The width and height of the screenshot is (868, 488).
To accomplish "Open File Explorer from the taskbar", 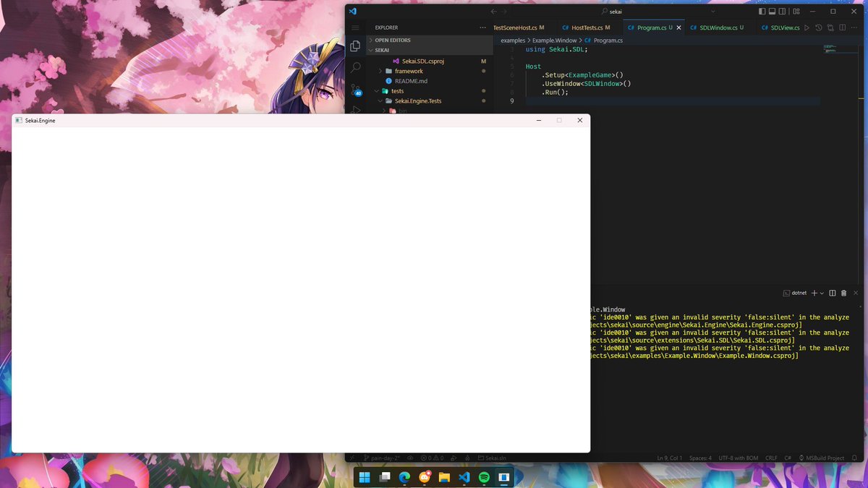I will pos(444,477).
